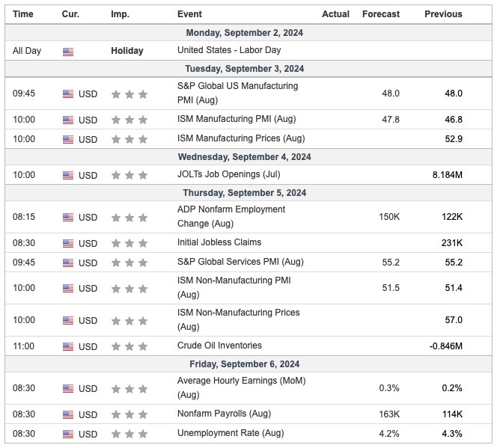
Task: Open ISM Non-Manufacturing PMI (Aug) event
Action: (234, 287)
